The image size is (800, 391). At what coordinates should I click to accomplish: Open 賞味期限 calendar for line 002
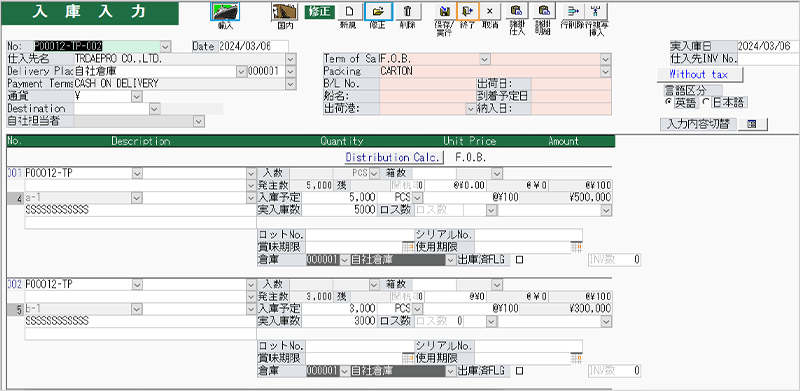(407, 359)
